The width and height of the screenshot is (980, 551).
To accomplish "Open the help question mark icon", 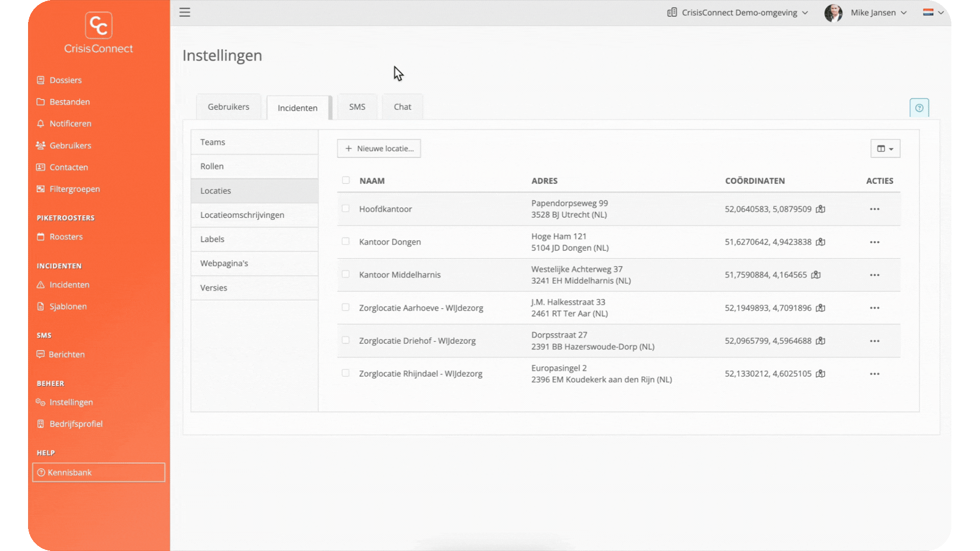I will 919,108.
